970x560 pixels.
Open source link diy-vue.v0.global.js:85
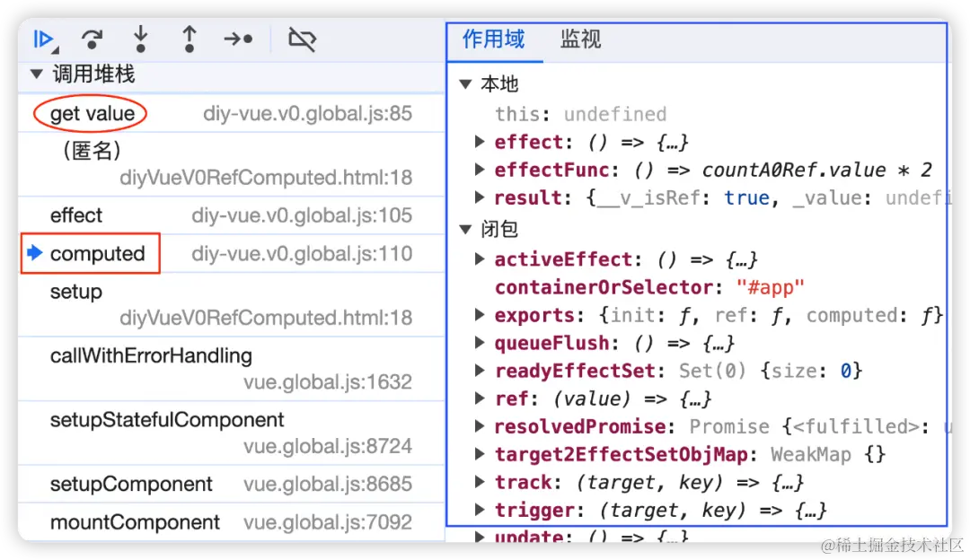click(x=307, y=114)
